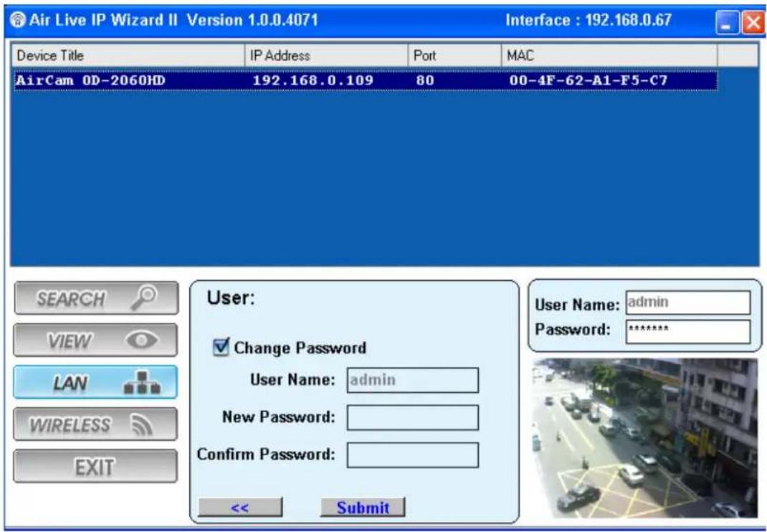Uncheck the Change Password checkbox

[x=221, y=347]
